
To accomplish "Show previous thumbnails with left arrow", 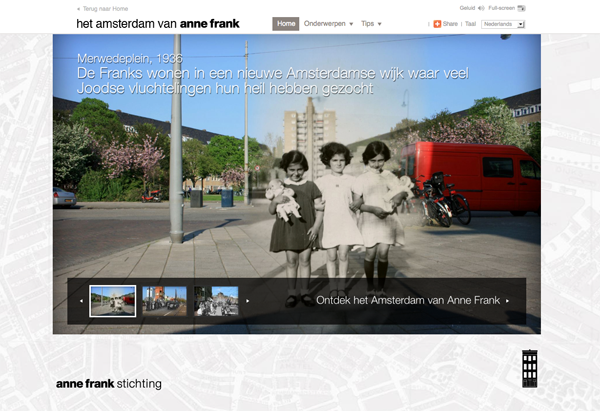I will [81, 301].
